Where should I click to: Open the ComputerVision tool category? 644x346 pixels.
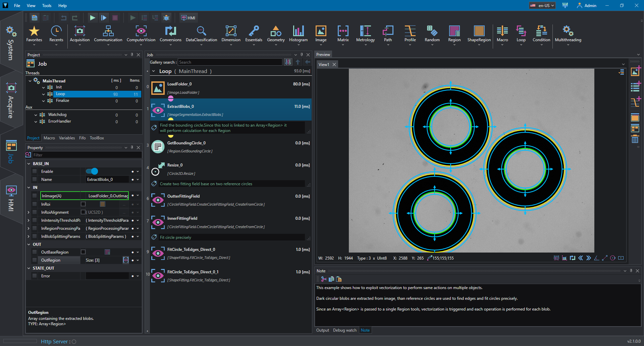coord(141,34)
